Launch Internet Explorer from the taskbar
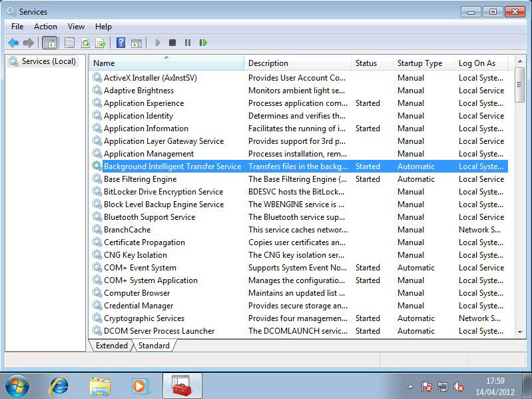 click(59, 386)
